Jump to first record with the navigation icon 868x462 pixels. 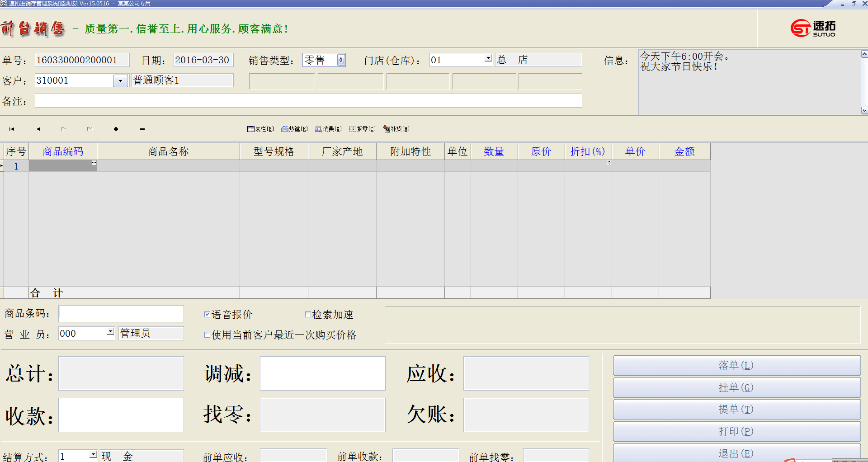11,129
